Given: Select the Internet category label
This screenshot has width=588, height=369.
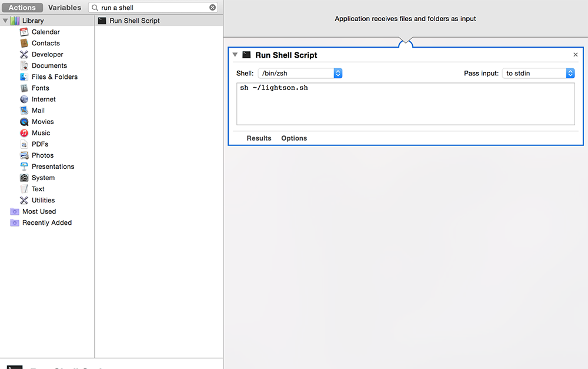Looking at the screenshot, I should pos(44,99).
